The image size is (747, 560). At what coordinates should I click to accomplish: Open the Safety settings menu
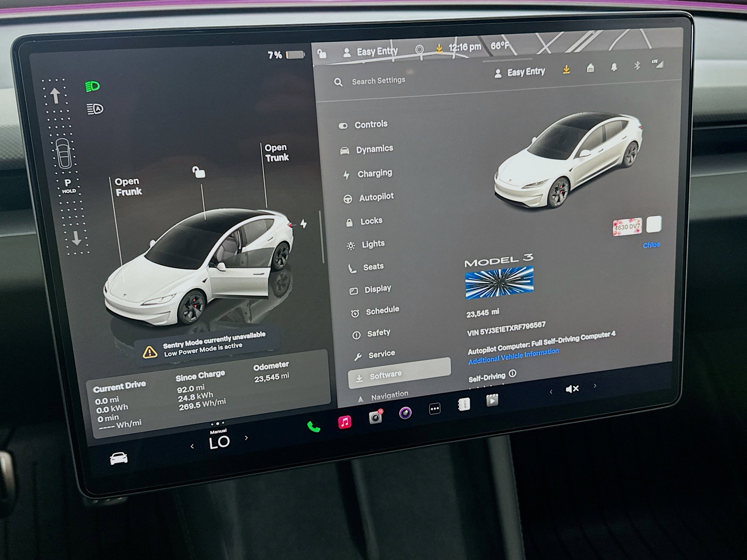[371, 334]
